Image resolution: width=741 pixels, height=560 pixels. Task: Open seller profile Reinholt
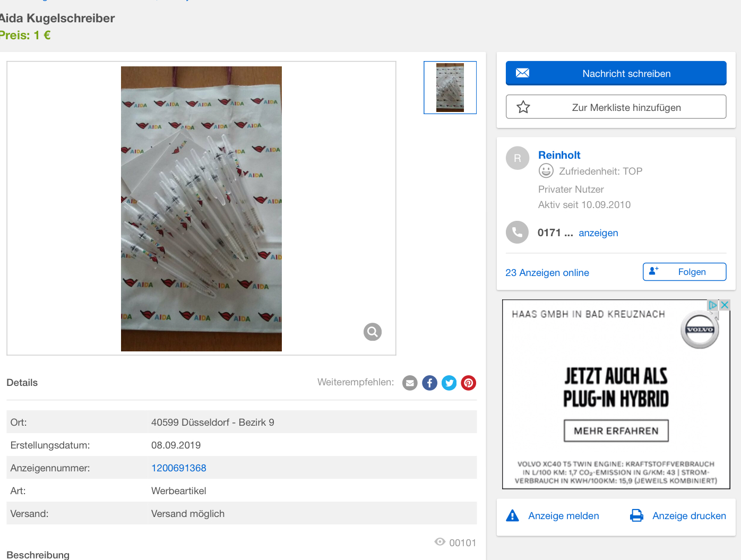[559, 155]
